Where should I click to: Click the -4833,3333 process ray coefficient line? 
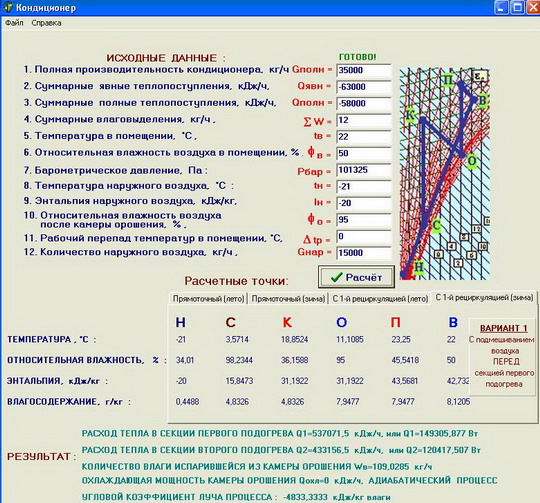pos(236,497)
